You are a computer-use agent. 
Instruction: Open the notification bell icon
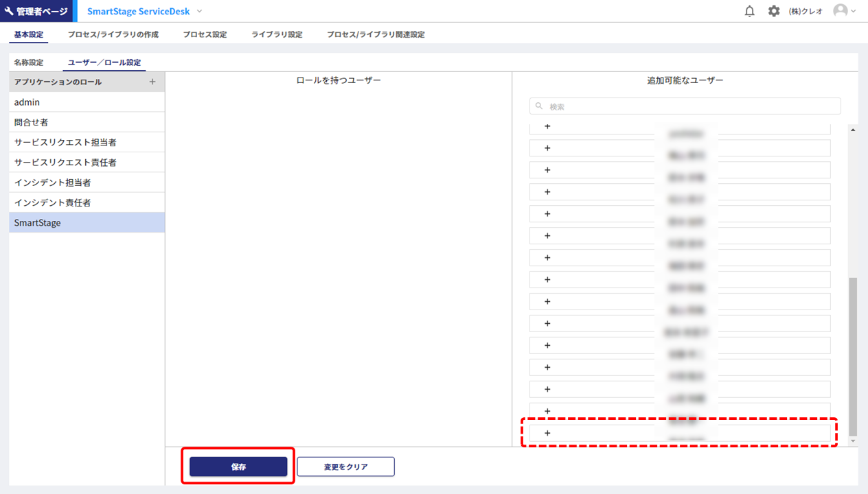click(x=749, y=11)
